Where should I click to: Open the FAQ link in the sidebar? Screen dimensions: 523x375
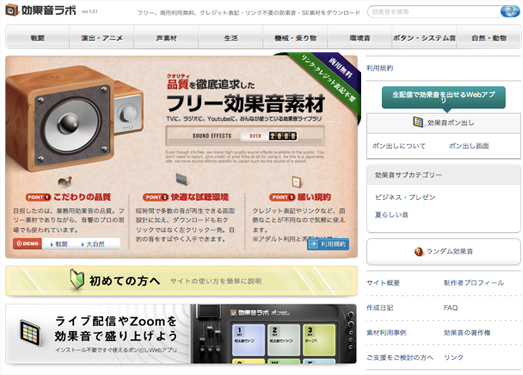pos(451,308)
